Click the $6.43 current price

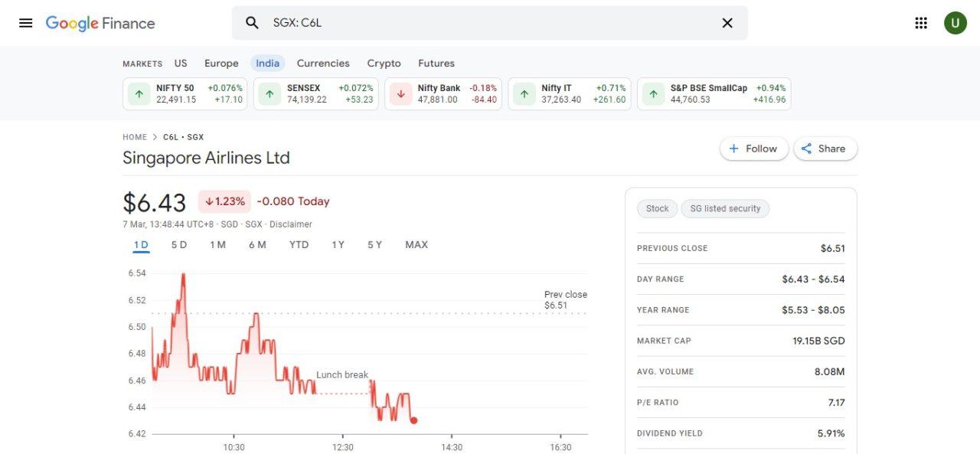coord(154,203)
